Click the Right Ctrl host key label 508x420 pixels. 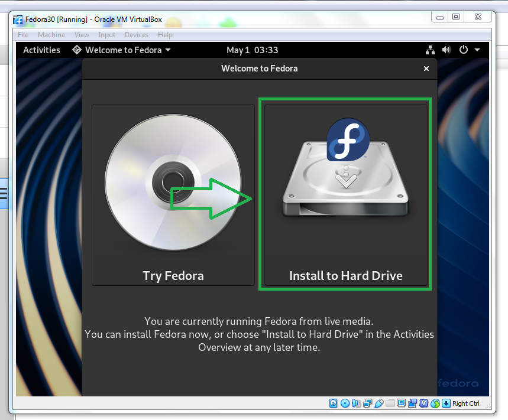[x=466, y=403]
